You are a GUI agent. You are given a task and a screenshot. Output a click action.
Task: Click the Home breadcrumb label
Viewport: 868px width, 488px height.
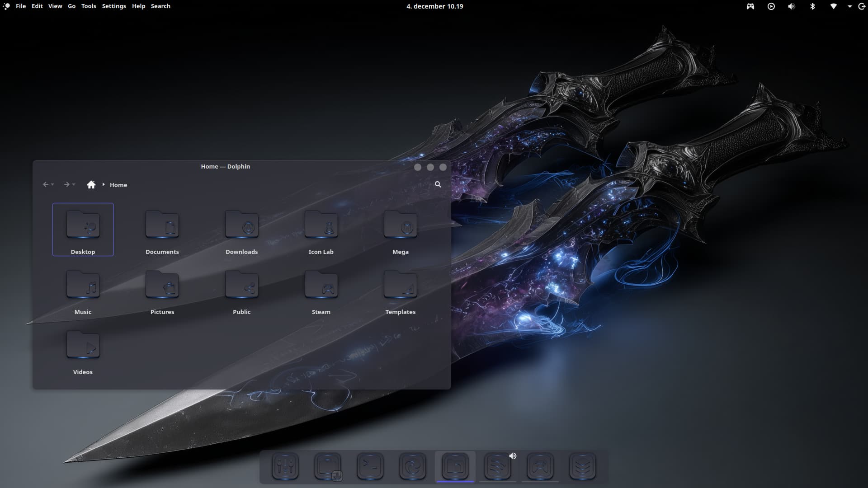(x=118, y=185)
